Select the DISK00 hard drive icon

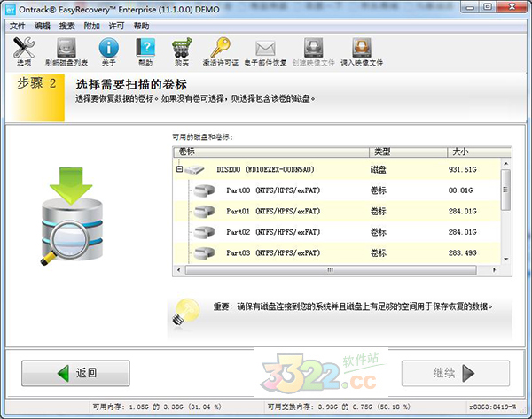pos(194,169)
